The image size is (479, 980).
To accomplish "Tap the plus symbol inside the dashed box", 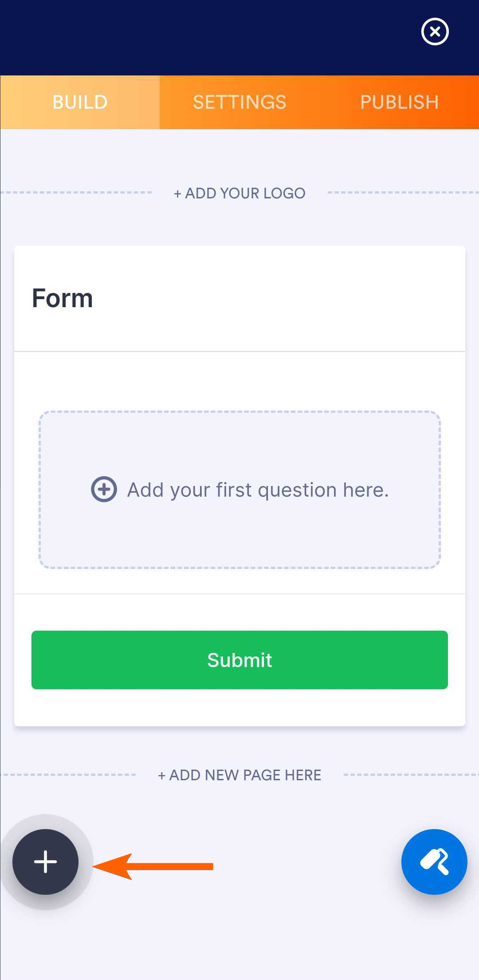I will (x=103, y=490).
